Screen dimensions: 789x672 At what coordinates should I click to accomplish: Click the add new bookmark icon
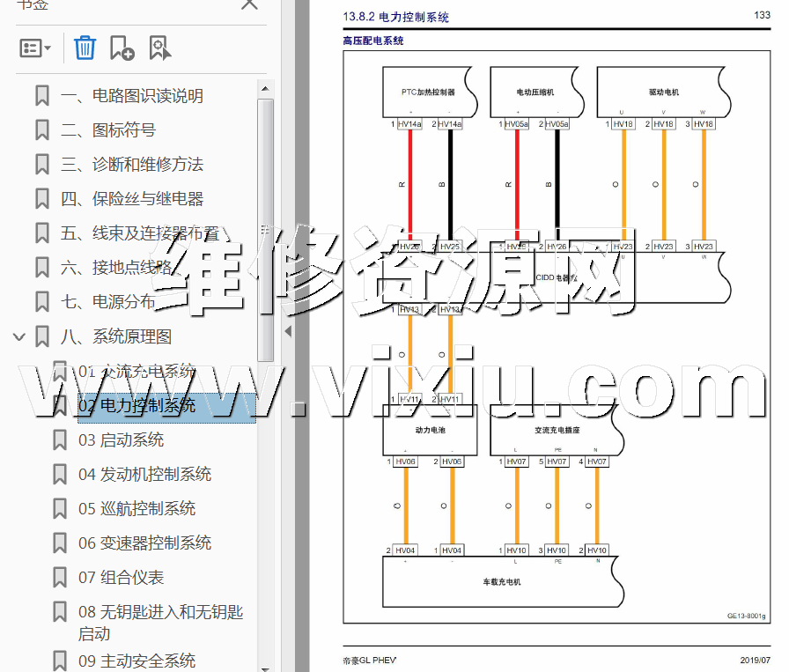point(122,48)
